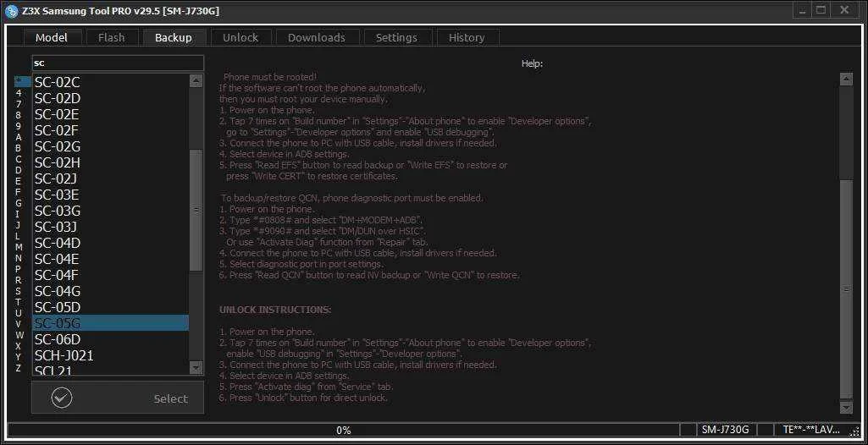The image size is (868, 445).
Task: Select SC-02H in the model list
Action: 110,162
